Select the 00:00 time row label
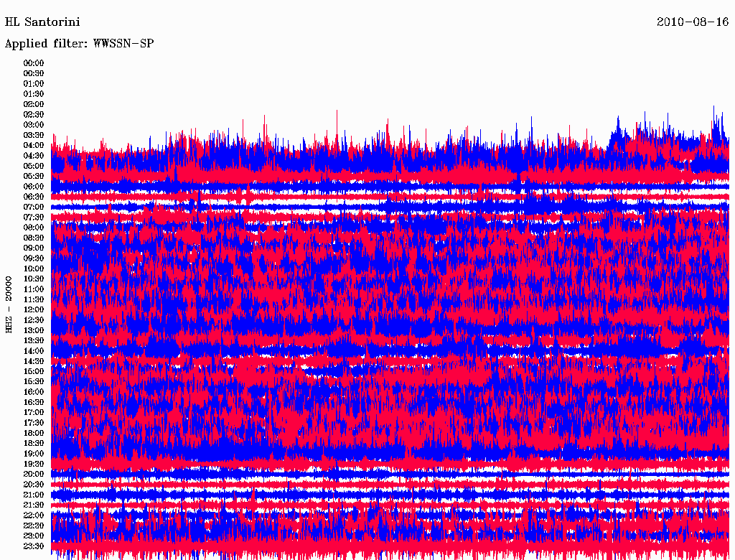Screen dimensions: 735x560 [34, 63]
